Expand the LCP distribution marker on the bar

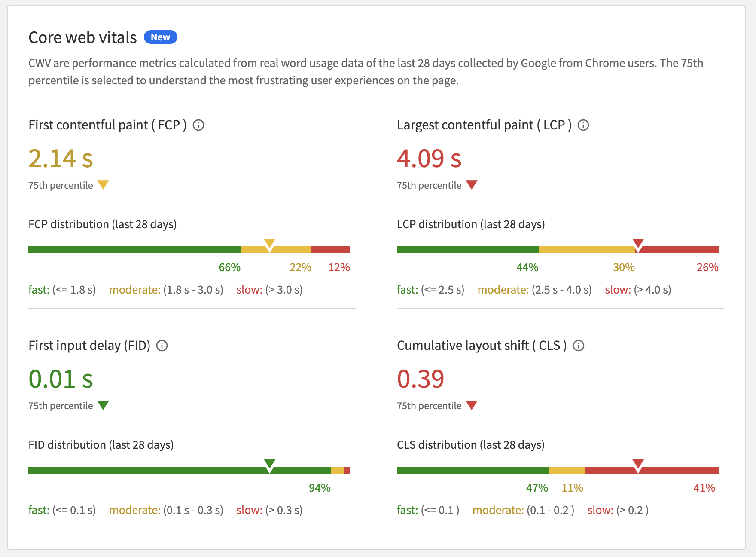click(x=638, y=243)
